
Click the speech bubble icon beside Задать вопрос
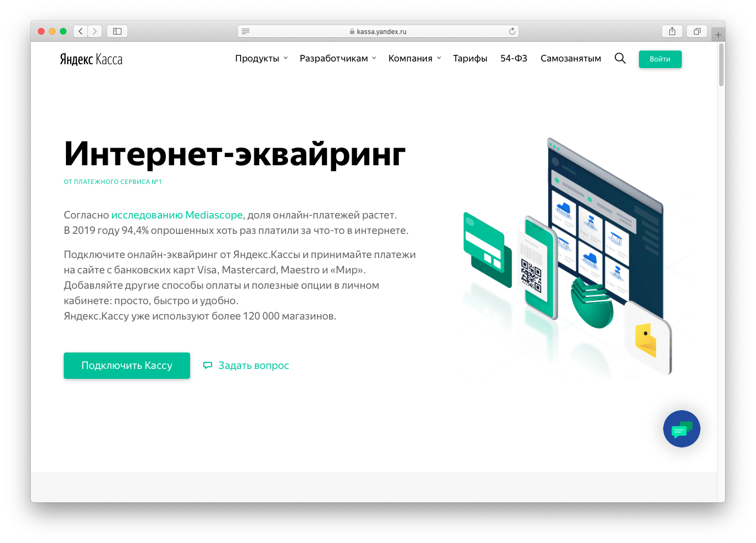pos(208,365)
